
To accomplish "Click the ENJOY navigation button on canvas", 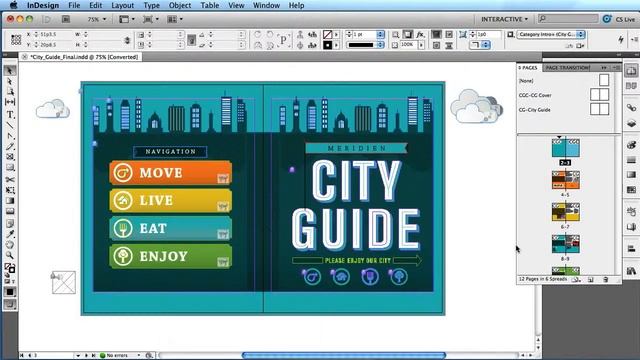I will [x=171, y=256].
